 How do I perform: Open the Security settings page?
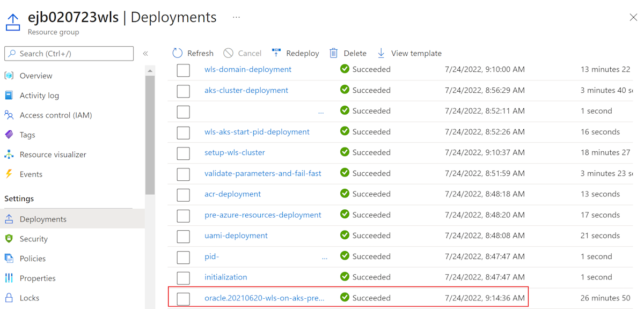34,238
